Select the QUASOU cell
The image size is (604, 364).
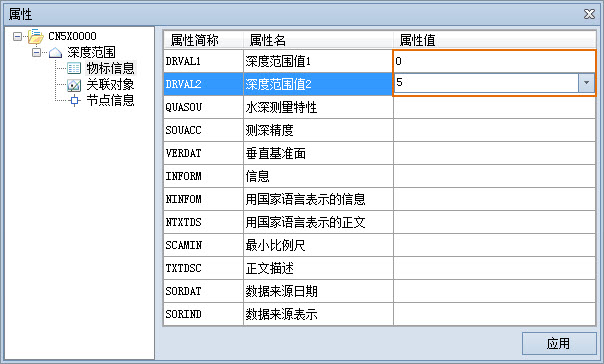tap(203, 107)
